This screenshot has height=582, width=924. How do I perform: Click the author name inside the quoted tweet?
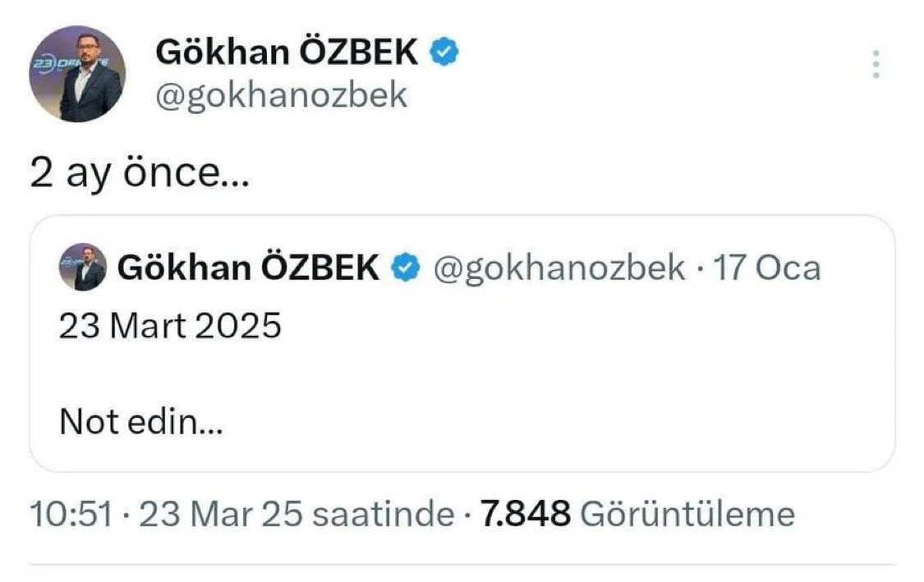[x=249, y=268]
